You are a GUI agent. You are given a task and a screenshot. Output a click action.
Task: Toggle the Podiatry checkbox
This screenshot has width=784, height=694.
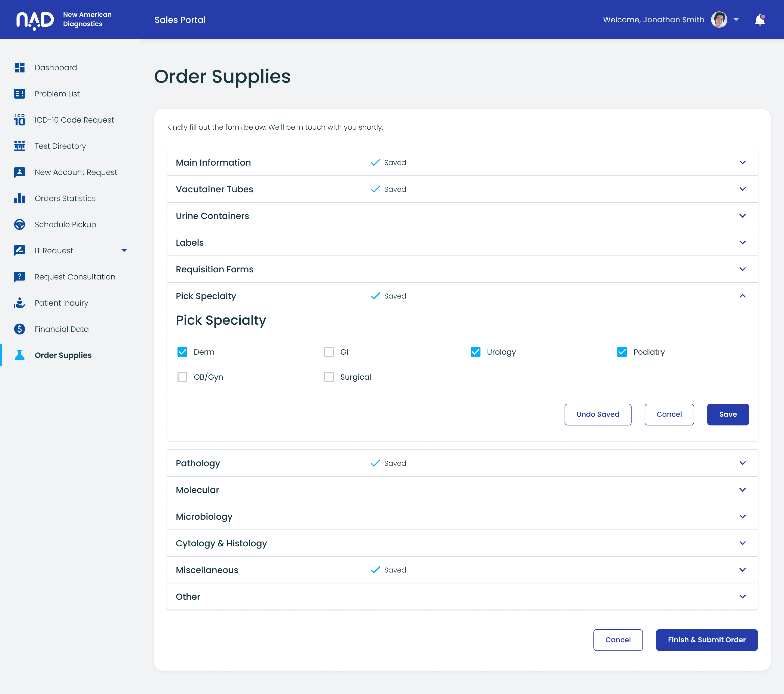tap(622, 352)
